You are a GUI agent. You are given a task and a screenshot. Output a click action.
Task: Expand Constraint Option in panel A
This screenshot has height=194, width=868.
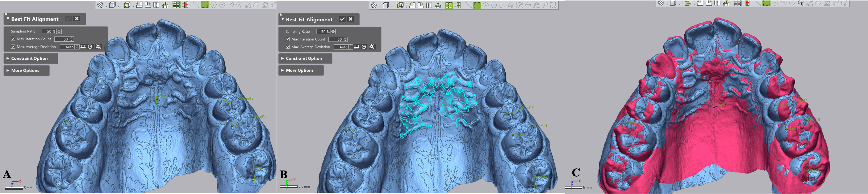click(8, 58)
